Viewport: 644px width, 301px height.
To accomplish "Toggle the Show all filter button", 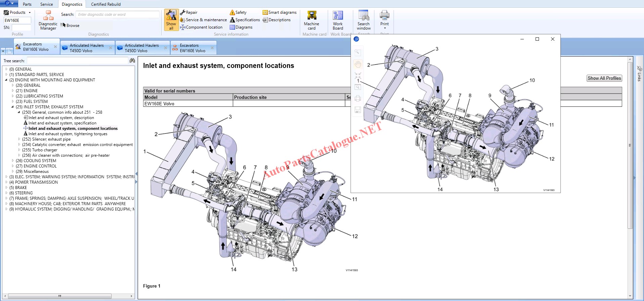I will (171, 20).
